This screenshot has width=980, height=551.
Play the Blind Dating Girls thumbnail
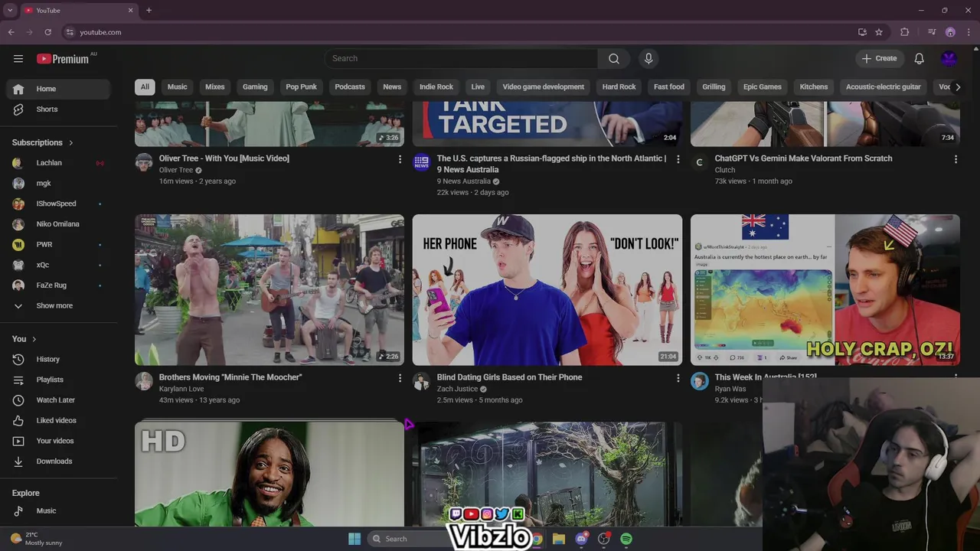pos(547,290)
